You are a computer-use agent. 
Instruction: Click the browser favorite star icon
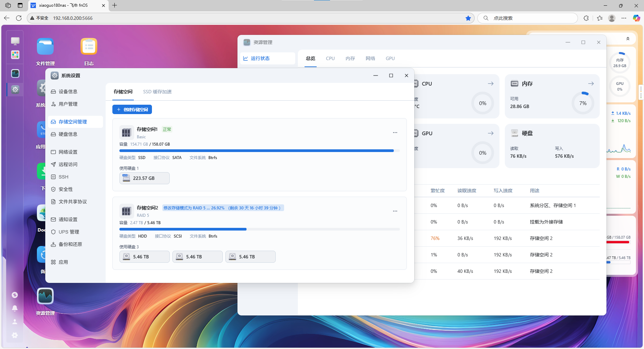pyautogui.click(x=468, y=18)
